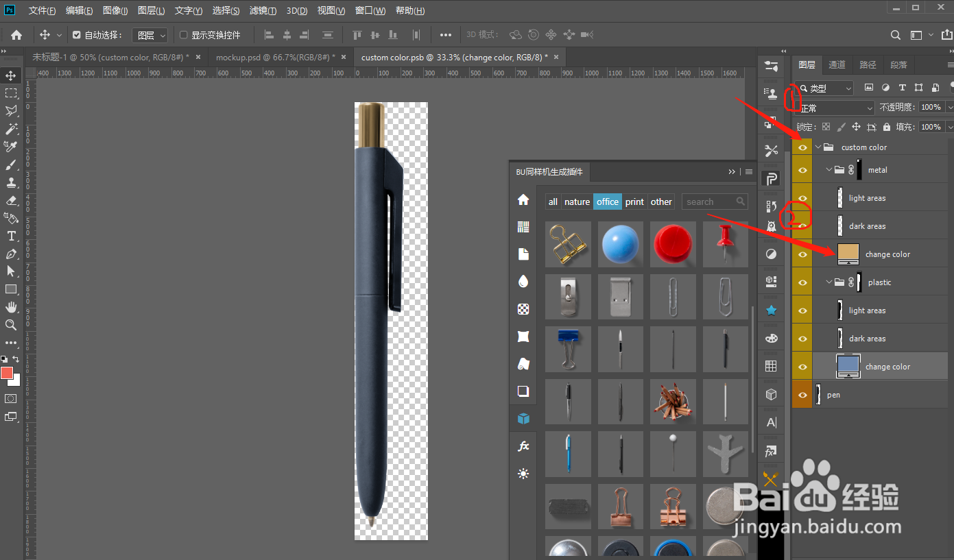The height and width of the screenshot is (560, 954).
Task: Open the 不透明度 opacity dropdown arrow
Action: (949, 108)
